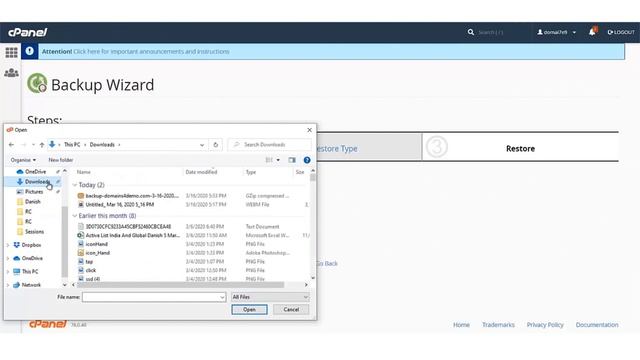Click the LOGOUT link
The height and width of the screenshot is (360, 640).
pyautogui.click(x=621, y=32)
